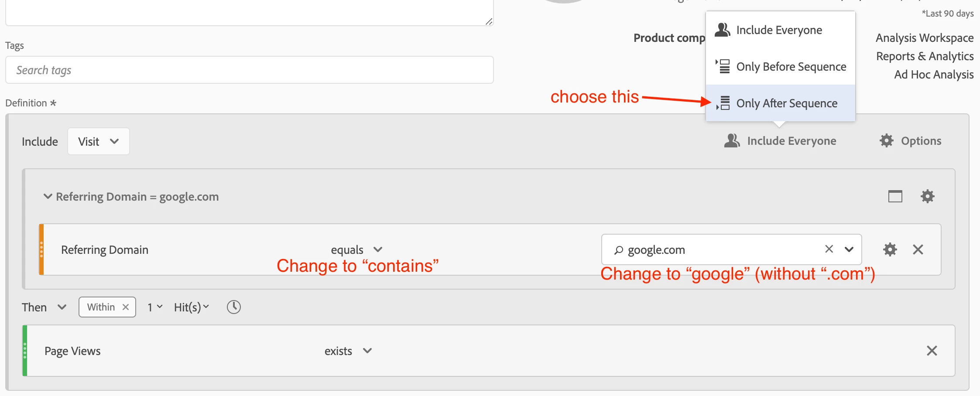Open the Visit container type dropdown

[99, 141]
